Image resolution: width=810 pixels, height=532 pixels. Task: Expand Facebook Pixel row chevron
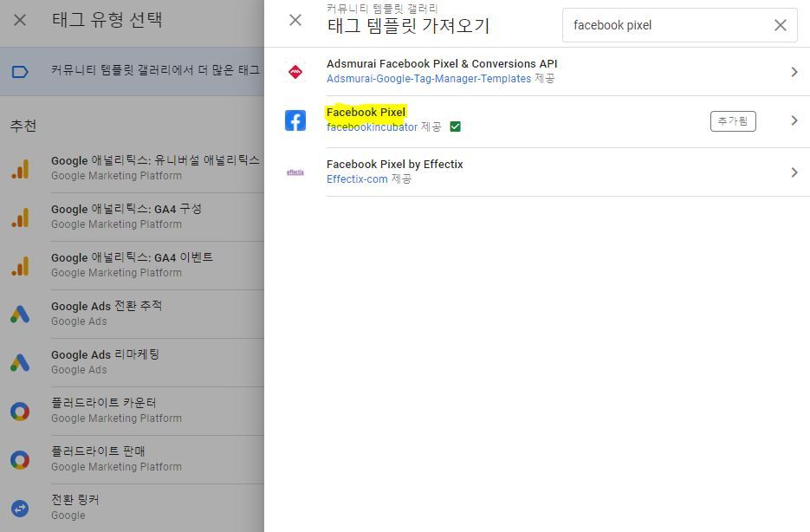click(794, 120)
